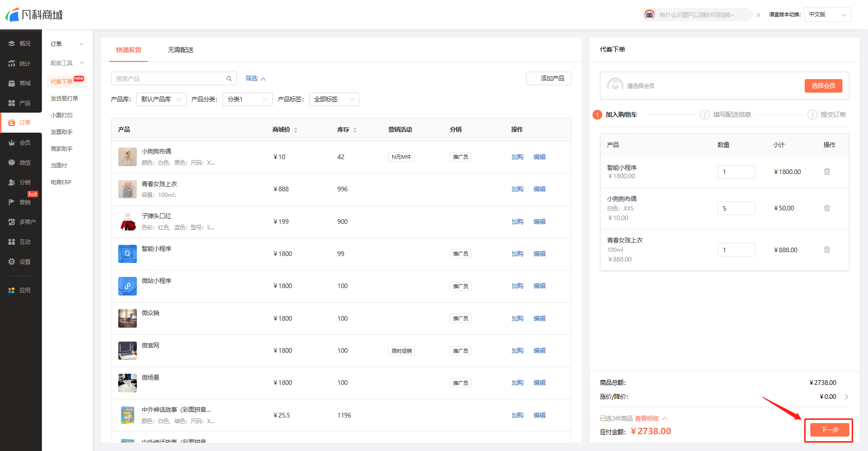Switch to the 无需配送 tab
Viewport: 868px width, 451px height.
click(181, 50)
